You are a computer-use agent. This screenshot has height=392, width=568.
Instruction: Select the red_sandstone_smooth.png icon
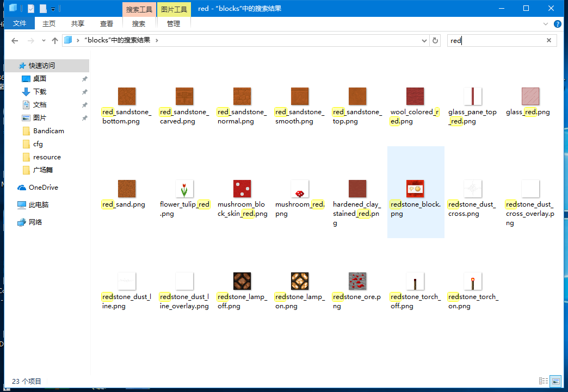(x=300, y=96)
